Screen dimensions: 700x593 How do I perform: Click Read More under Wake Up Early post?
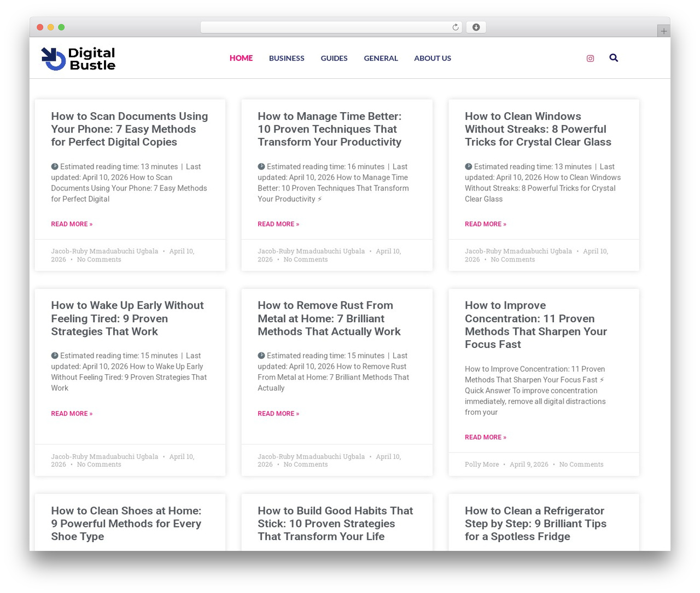tap(72, 414)
